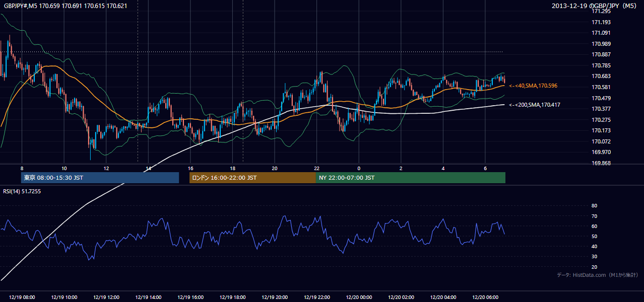Click the 169.868 price axis label
This screenshot has height=302, width=644.
tap(601, 163)
